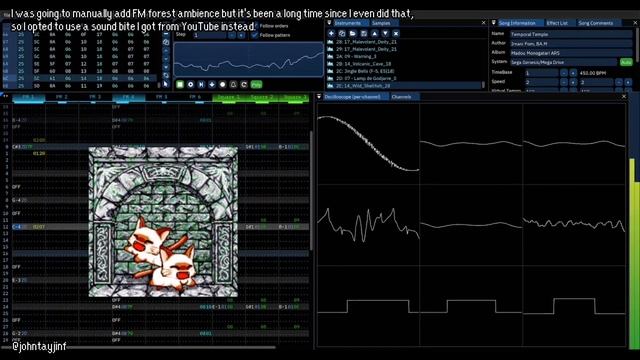Select instrument 2D: 07 - Lamp de Godjarre
The height and width of the screenshot is (360, 640).
pos(404,78)
